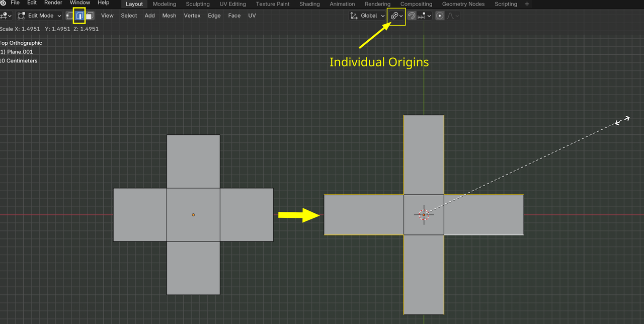
Task: Open the viewport View menu
Action: pos(107,16)
